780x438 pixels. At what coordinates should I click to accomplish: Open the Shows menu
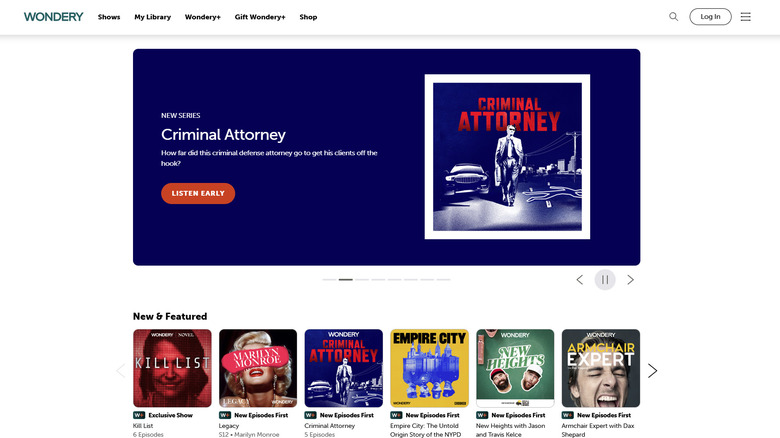pos(109,16)
